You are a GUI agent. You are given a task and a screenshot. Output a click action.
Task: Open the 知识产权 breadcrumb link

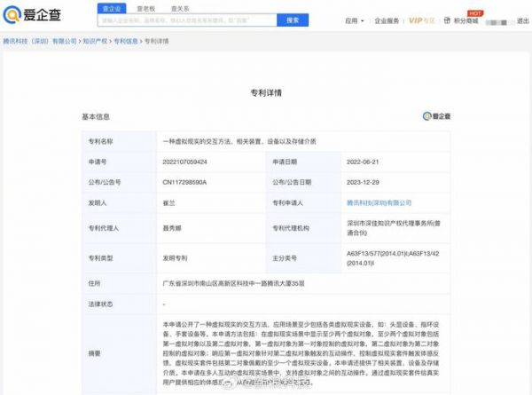(96, 41)
